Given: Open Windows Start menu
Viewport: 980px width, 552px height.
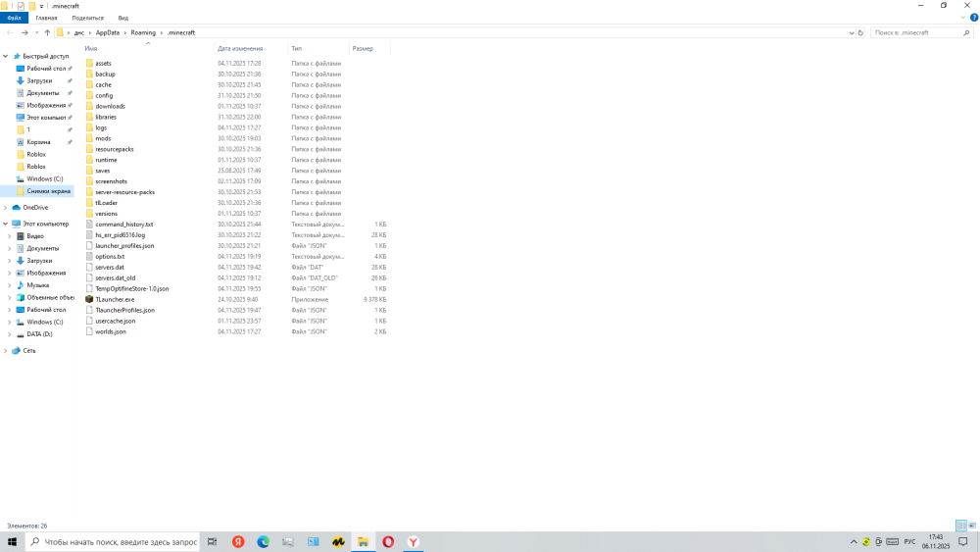Looking at the screenshot, I should [12, 542].
